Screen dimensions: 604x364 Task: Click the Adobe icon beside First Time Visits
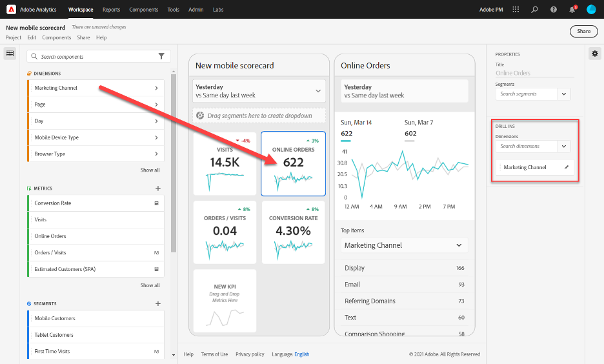[156, 351]
